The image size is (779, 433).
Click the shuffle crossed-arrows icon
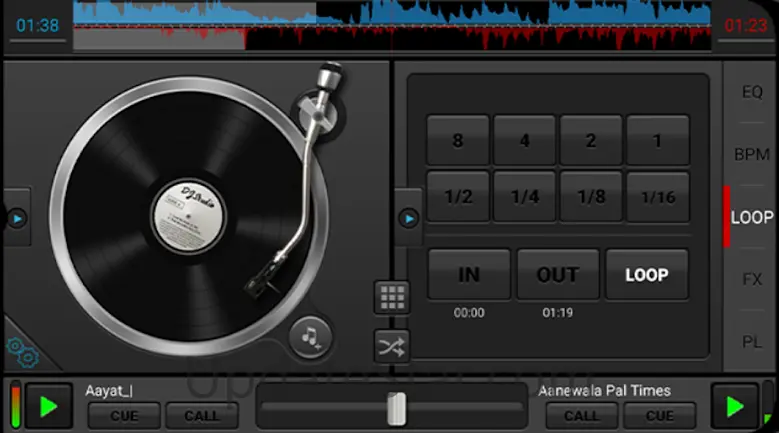click(392, 346)
